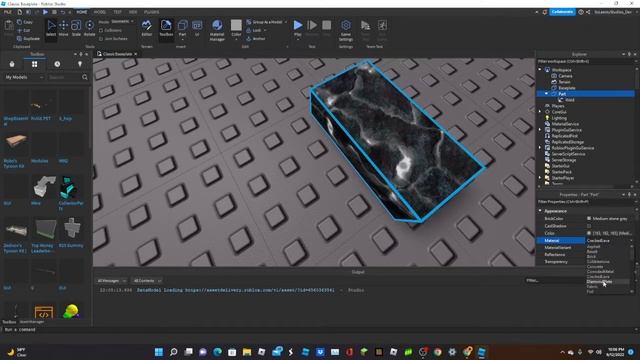Image resolution: width=640 pixels, height=360 pixels.
Task: Open the FILE menu
Action: 7,12
